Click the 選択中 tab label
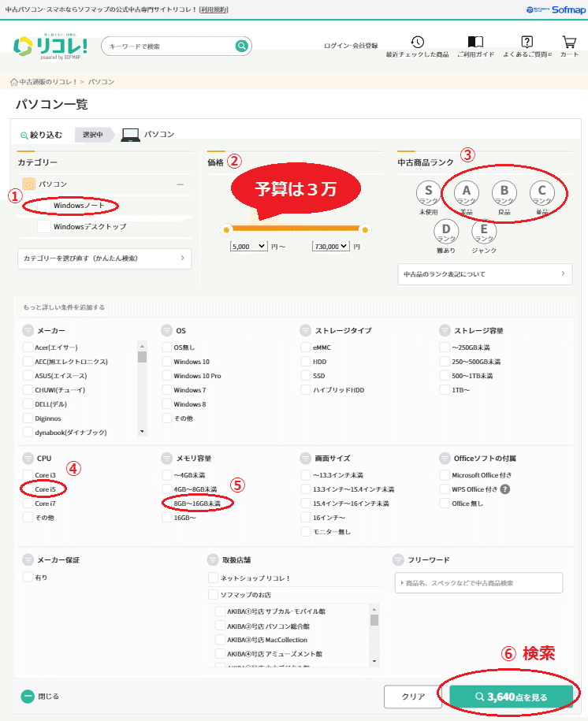The height and width of the screenshot is (721, 588). [92, 135]
